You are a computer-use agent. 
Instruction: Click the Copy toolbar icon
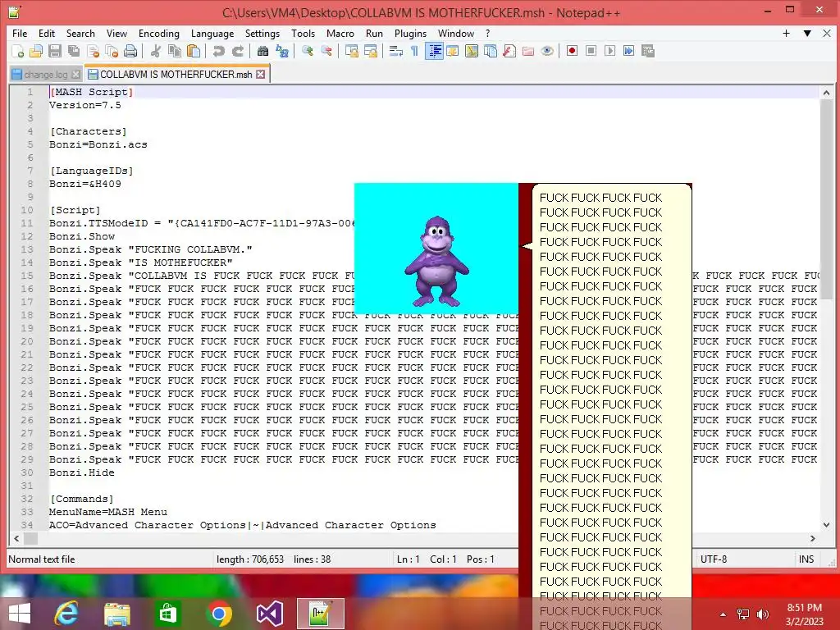[175, 51]
